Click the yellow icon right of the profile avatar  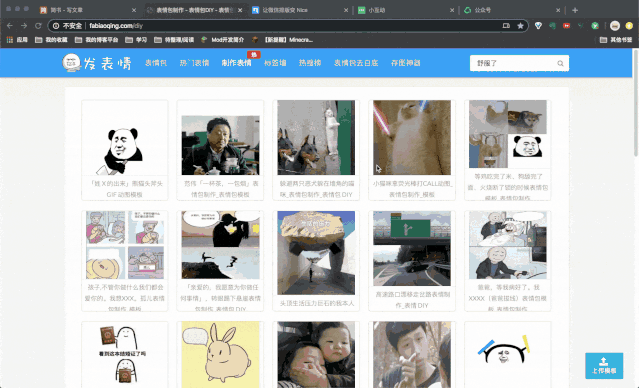(629, 26)
